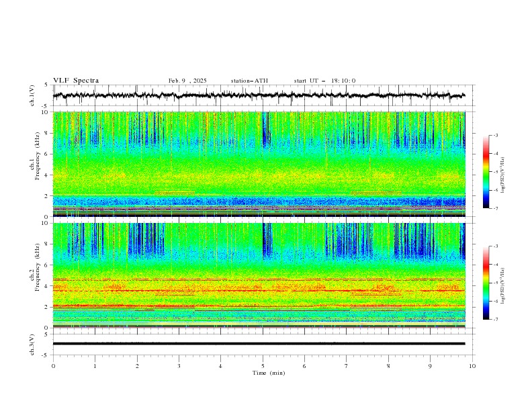Click the upper PSD color bar
The image size is (532, 411).
pos(486,172)
